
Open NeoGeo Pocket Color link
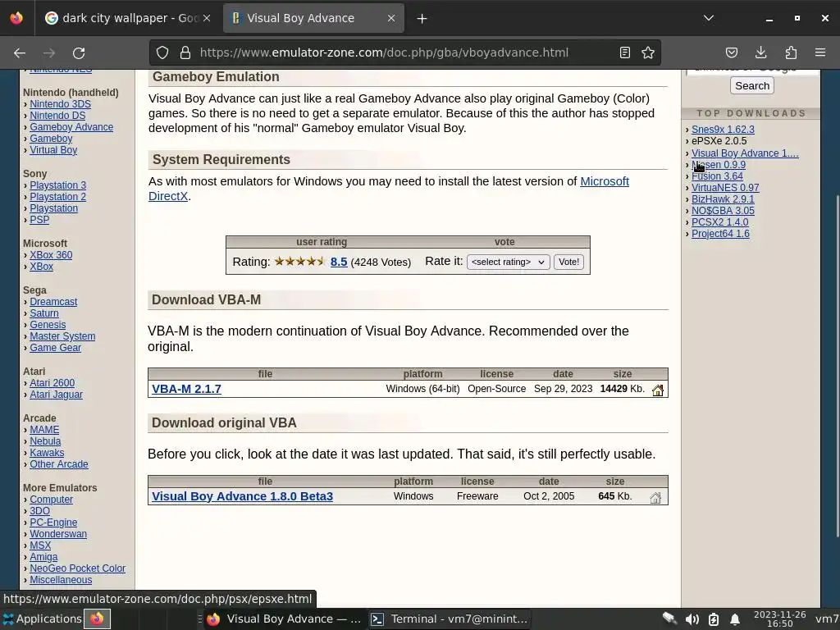tap(77, 568)
